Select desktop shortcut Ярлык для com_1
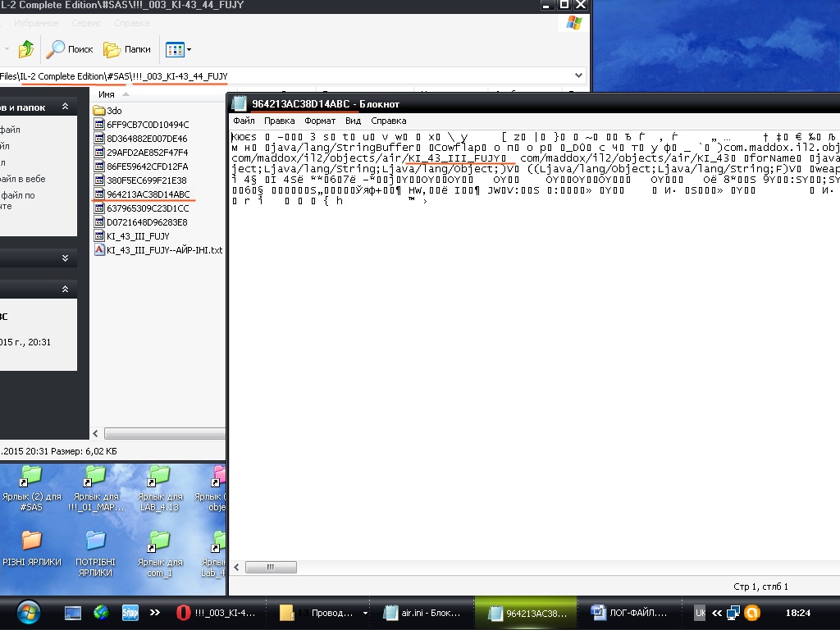This screenshot has width=840, height=630. [160, 554]
